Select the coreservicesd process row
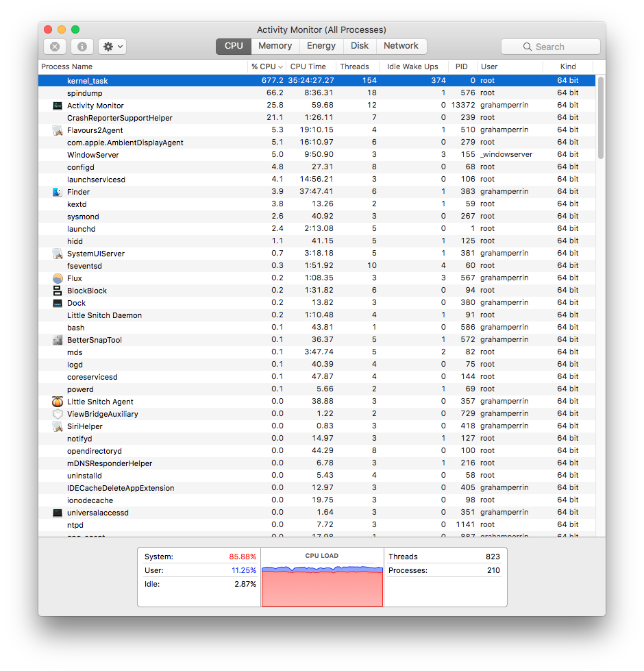 pos(317,376)
